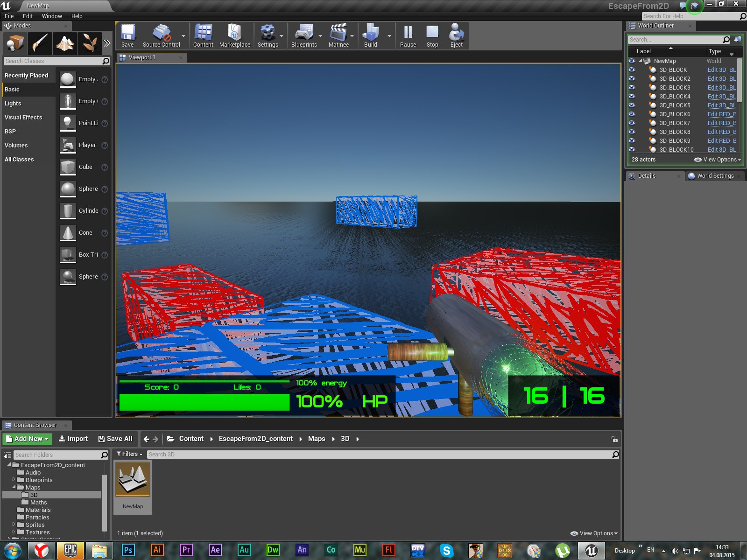Click the Maps breadcrumb path item

pyautogui.click(x=317, y=439)
